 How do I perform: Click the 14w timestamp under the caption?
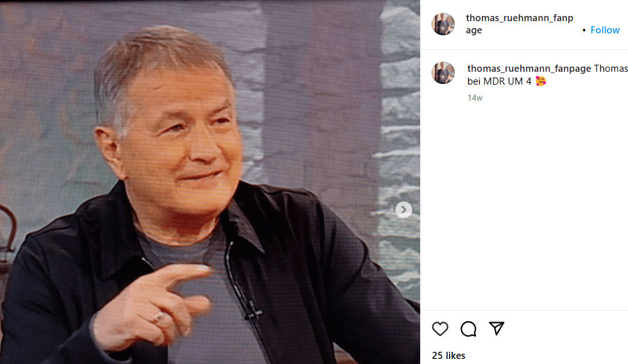475,98
